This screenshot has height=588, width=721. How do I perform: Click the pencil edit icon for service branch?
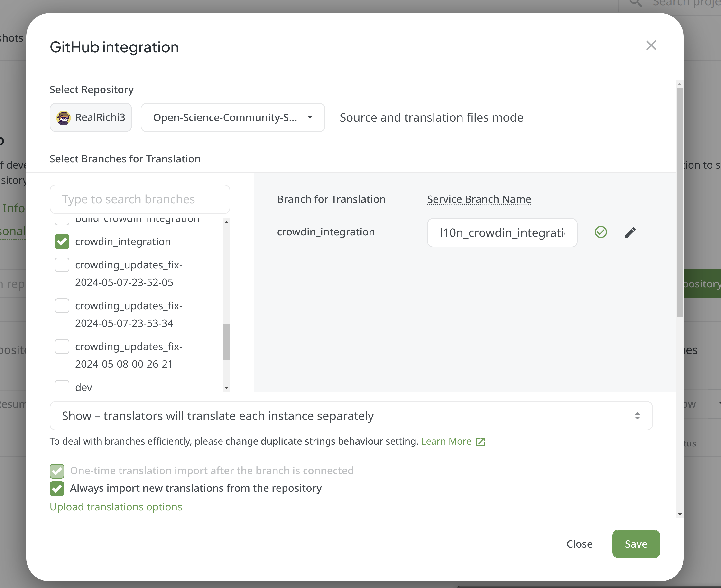[629, 232]
